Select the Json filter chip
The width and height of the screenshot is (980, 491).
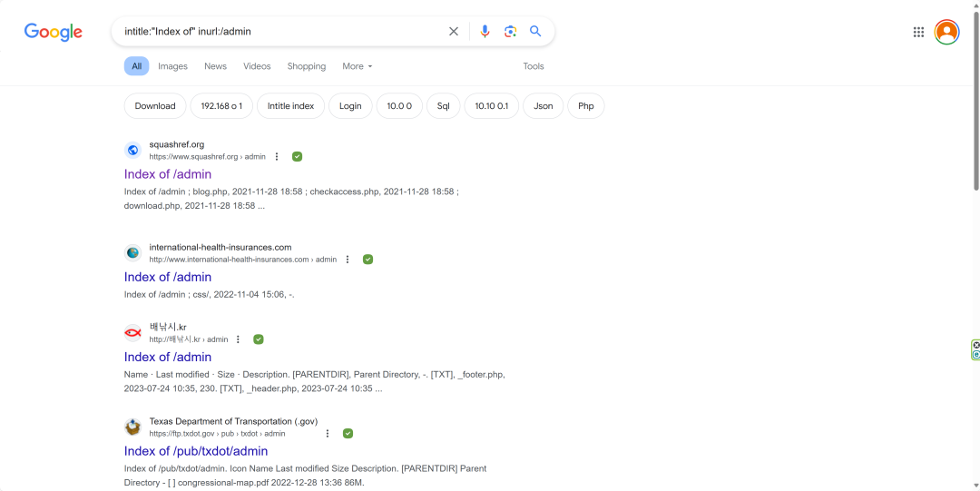click(x=544, y=105)
